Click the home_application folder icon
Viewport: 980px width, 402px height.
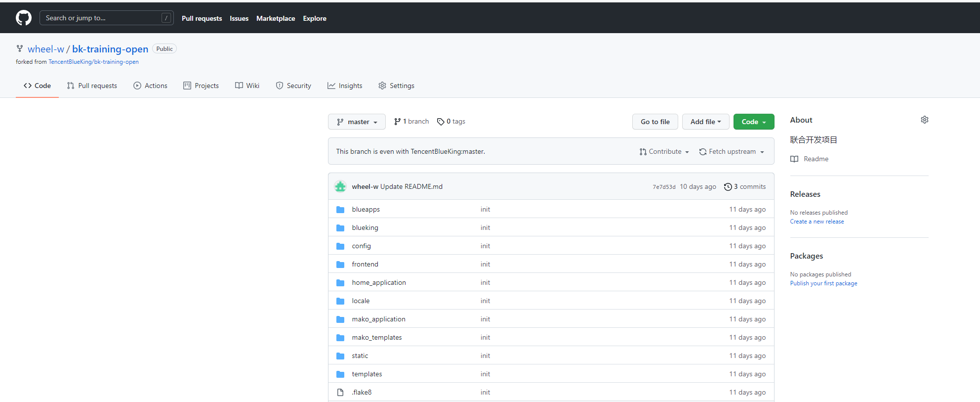(340, 283)
